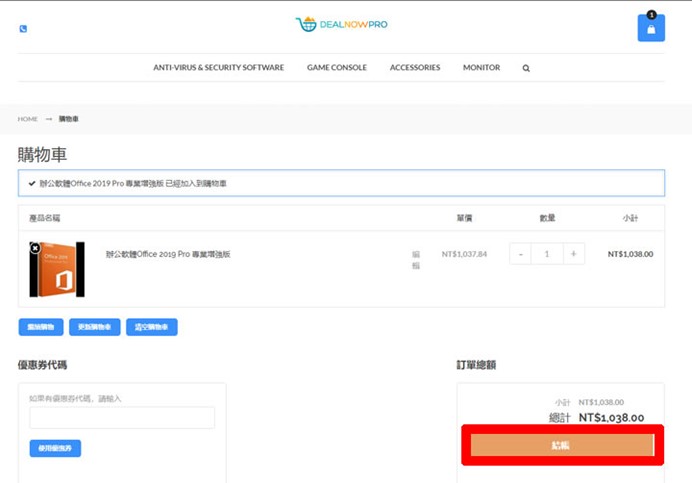The image size is (692, 483).
Task: Open the Game Console menu
Action: tap(337, 68)
